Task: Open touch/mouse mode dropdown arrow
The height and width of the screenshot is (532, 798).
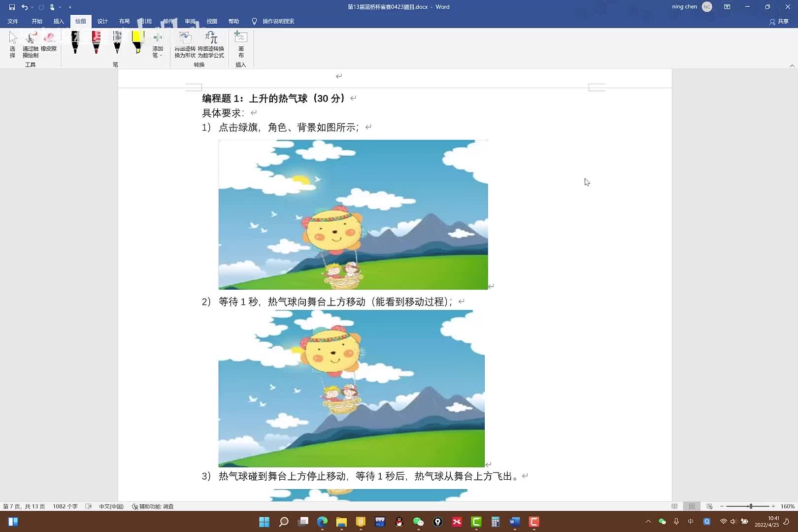Action: [x=60, y=7]
